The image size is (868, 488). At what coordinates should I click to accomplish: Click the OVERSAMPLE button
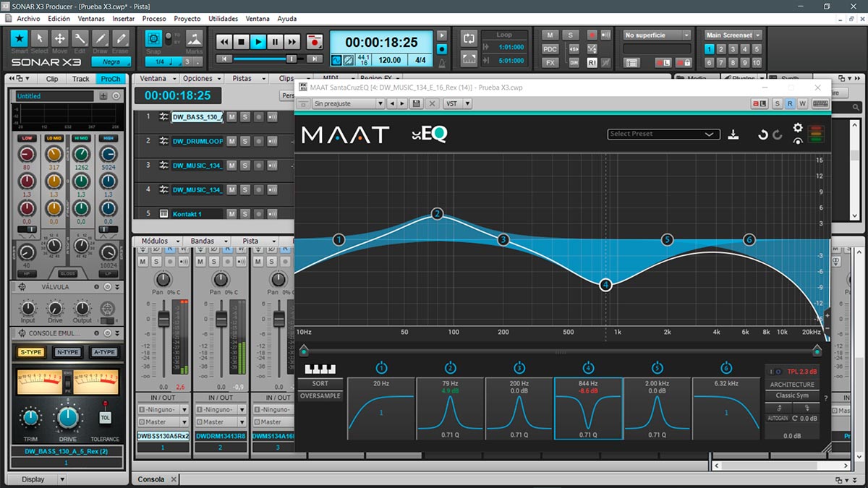320,395
